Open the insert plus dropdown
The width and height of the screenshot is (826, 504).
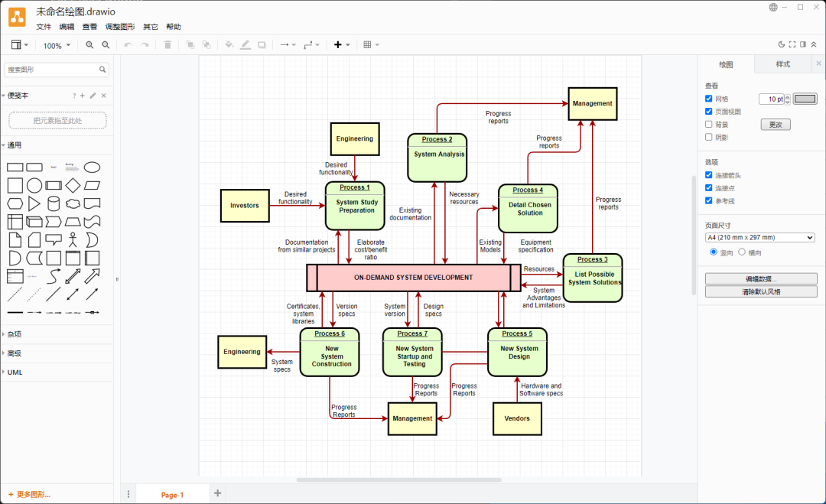[x=342, y=45]
